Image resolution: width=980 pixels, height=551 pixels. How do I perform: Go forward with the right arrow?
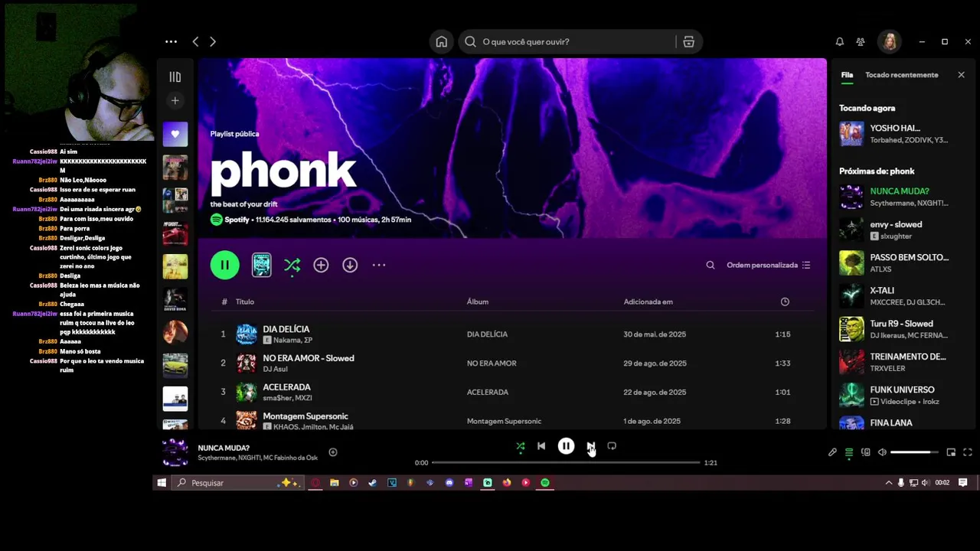pos(213,41)
